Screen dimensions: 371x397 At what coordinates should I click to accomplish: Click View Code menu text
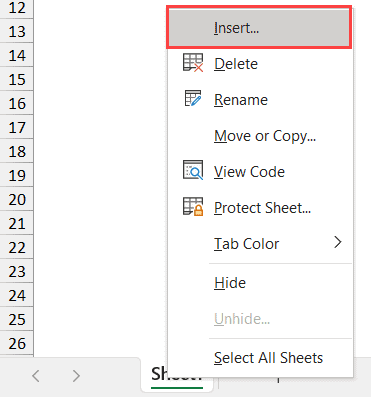coord(249,172)
